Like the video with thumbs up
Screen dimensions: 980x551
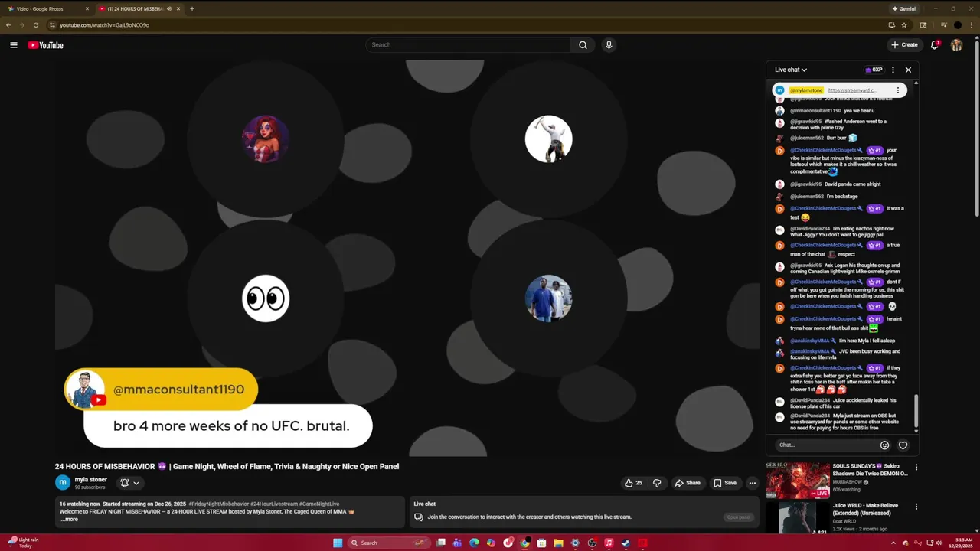click(x=633, y=483)
